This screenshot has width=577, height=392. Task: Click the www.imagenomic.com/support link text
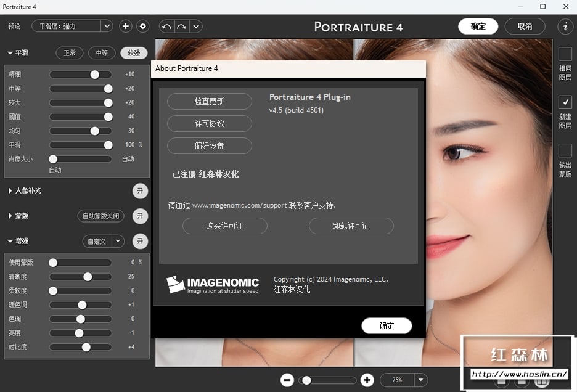point(239,205)
